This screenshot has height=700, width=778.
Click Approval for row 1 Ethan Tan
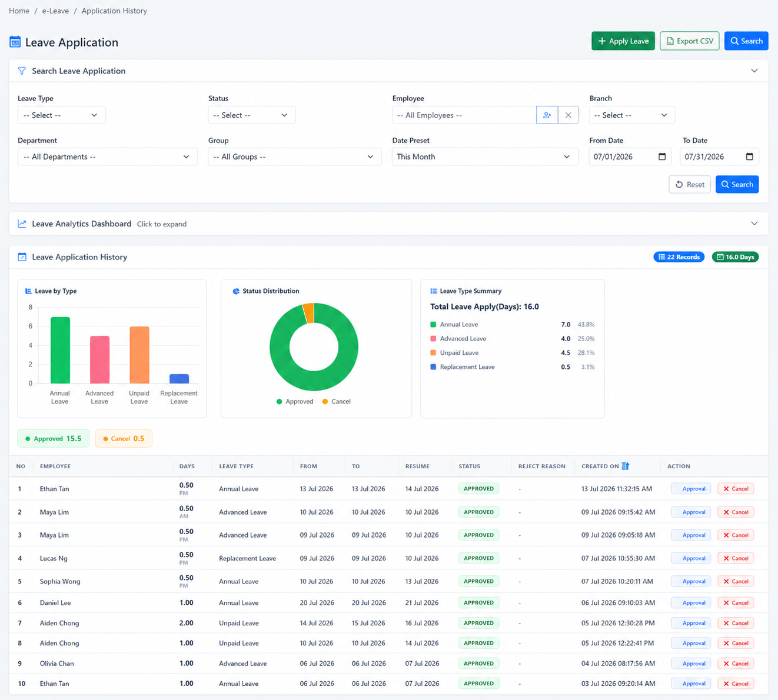(x=691, y=489)
